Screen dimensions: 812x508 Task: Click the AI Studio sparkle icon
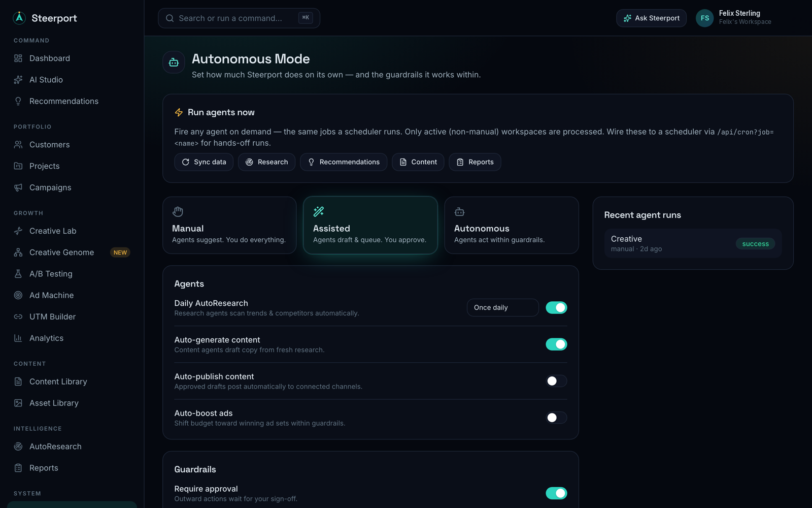pos(18,80)
